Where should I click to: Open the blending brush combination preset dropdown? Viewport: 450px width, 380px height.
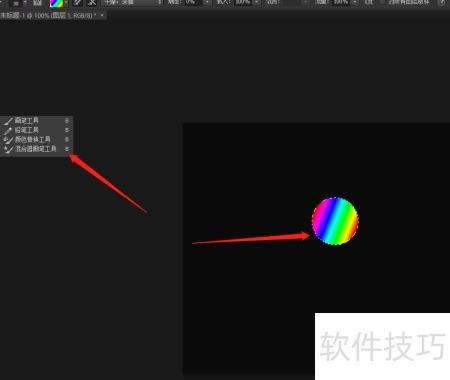(132, 3)
